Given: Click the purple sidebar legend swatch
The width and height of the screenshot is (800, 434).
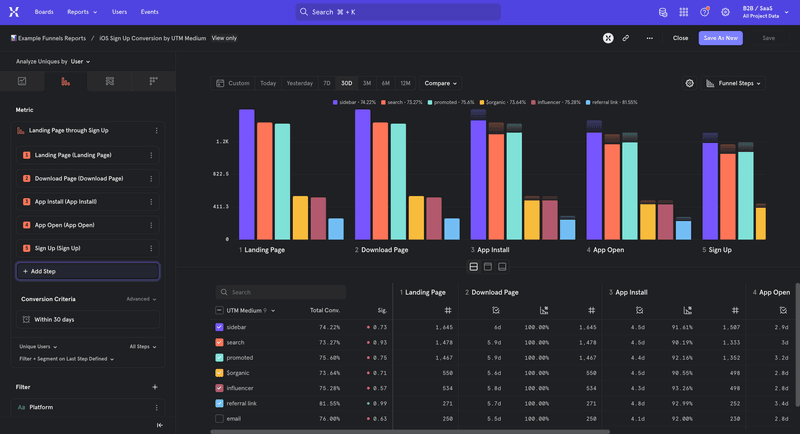Looking at the screenshot, I should pyautogui.click(x=335, y=102).
